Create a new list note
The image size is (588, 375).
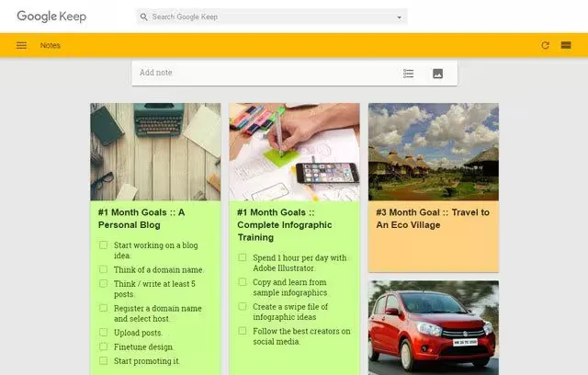[408, 74]
